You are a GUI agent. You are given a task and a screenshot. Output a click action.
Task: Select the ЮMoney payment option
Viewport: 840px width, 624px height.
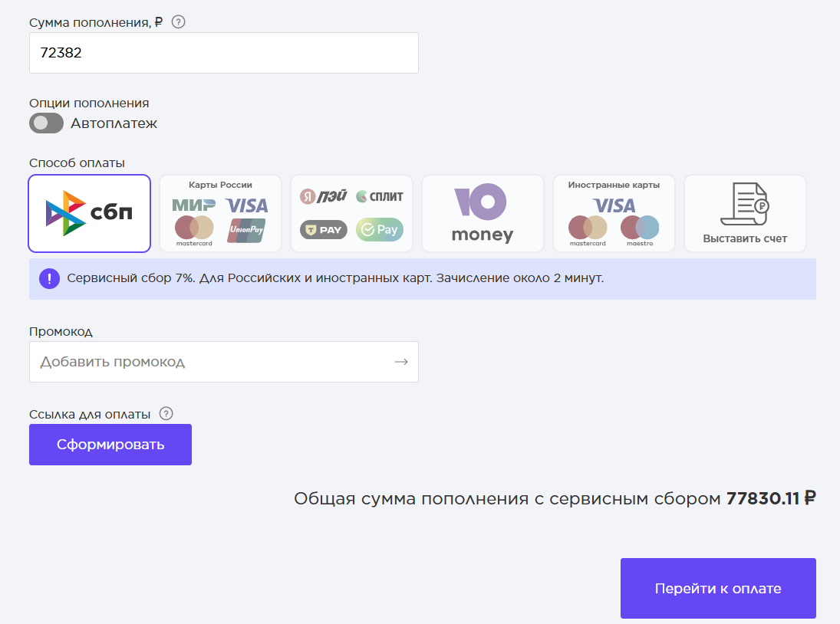click(483, 213)
